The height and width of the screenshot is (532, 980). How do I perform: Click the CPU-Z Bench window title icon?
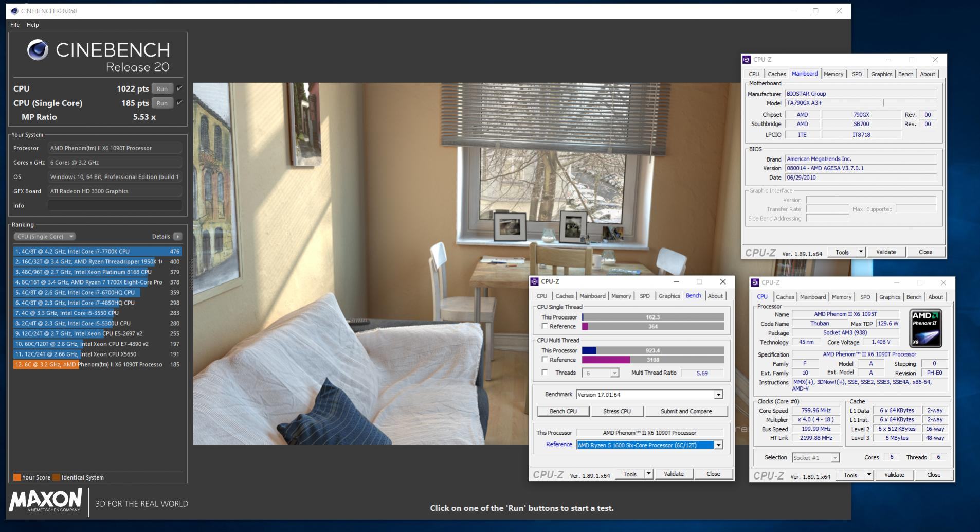[535, 282]
